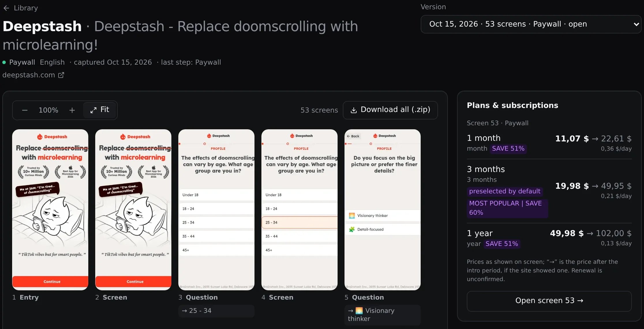
Task: Click the '2 Screen' caption
Action: pyautogui.click(x=111, y=298)
